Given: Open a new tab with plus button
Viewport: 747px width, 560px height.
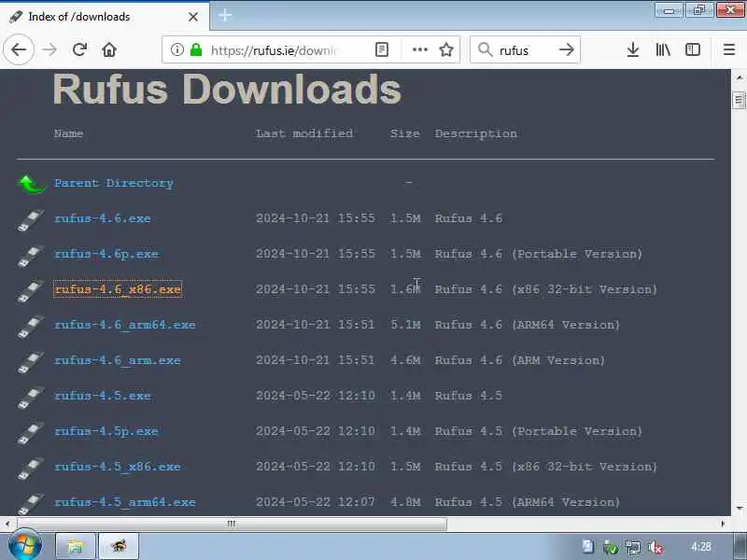Looking at the screenshot, I should tap(225, 16).
